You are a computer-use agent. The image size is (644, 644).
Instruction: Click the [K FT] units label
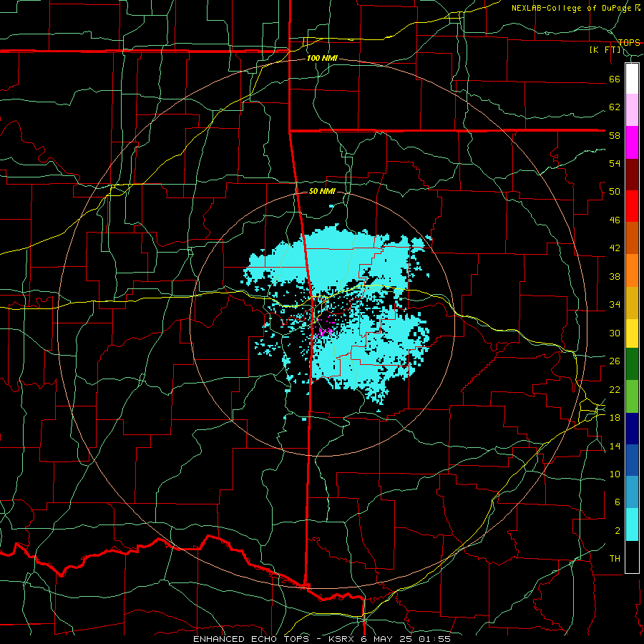point(605,50)
